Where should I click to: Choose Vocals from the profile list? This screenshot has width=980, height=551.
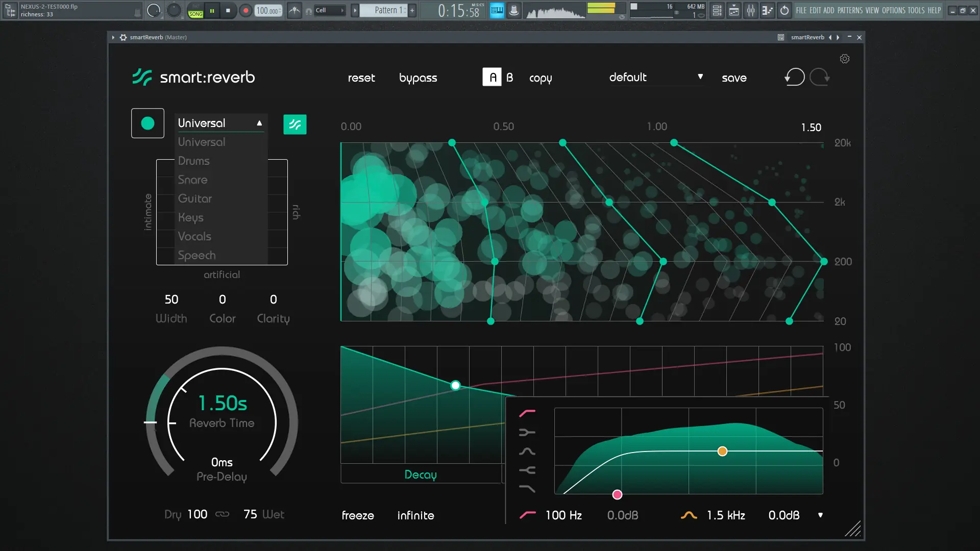[194, 236]
